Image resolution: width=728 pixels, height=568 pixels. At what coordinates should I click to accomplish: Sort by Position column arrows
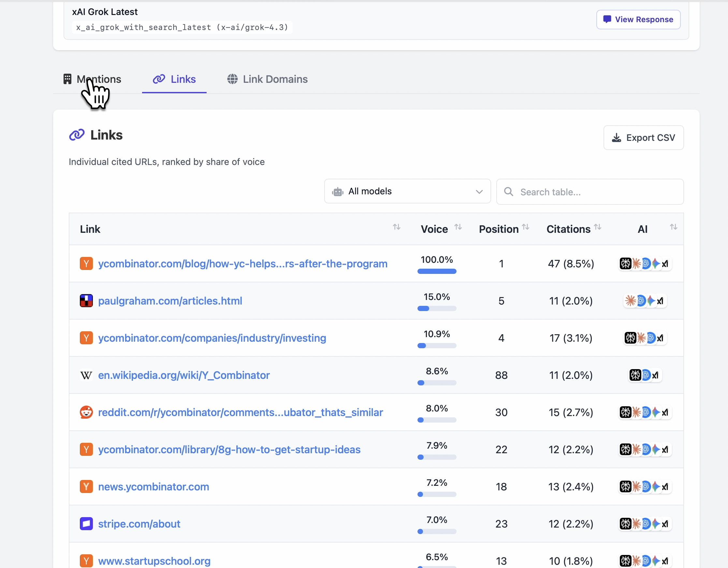[x=526, y=227]
